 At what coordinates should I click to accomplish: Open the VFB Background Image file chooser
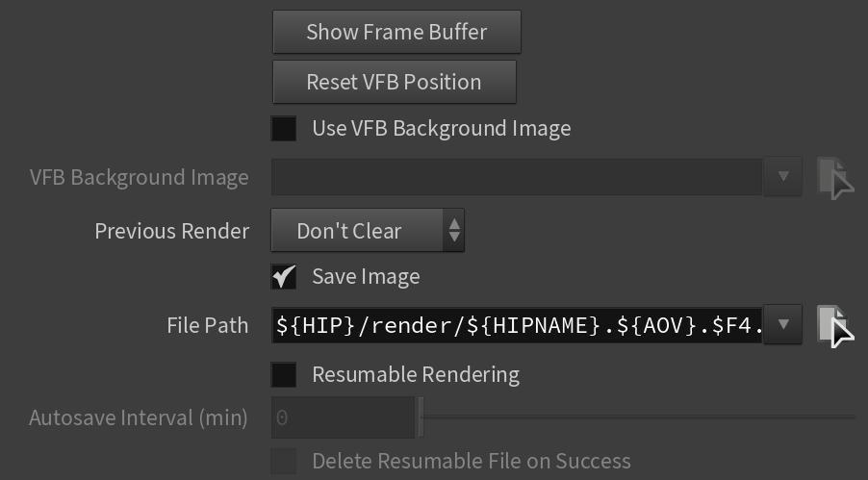[x=835, y=177]
